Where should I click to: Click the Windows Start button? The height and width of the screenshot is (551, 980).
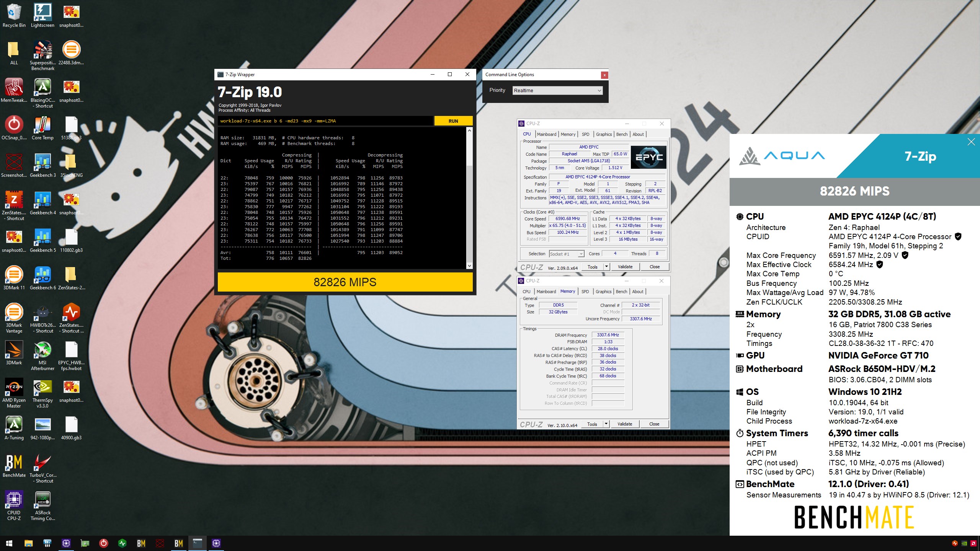9,543
